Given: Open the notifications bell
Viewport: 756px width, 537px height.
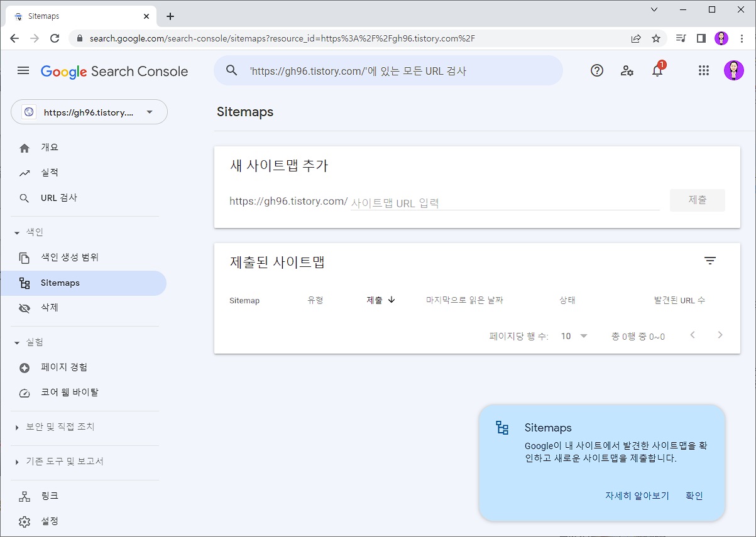Looking at the screenshot, I should coord(657,70).
